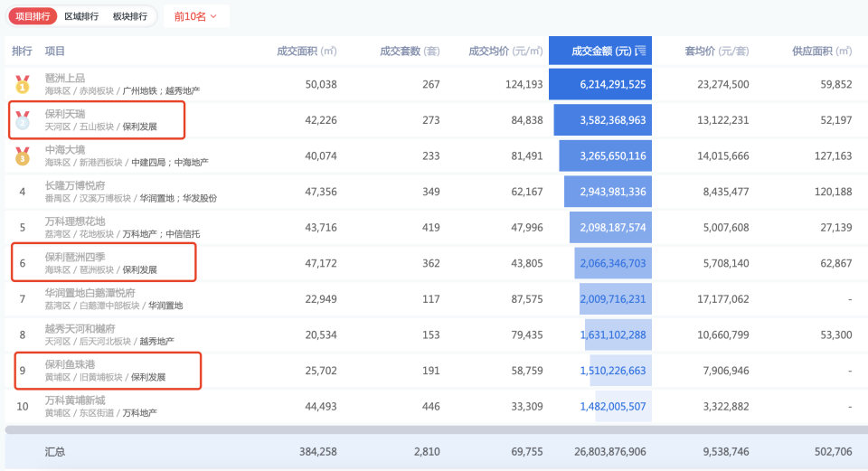Click the 汇总 summary row label
The width and height of the screenshot is (868, 471).
(x=55, y=452)
